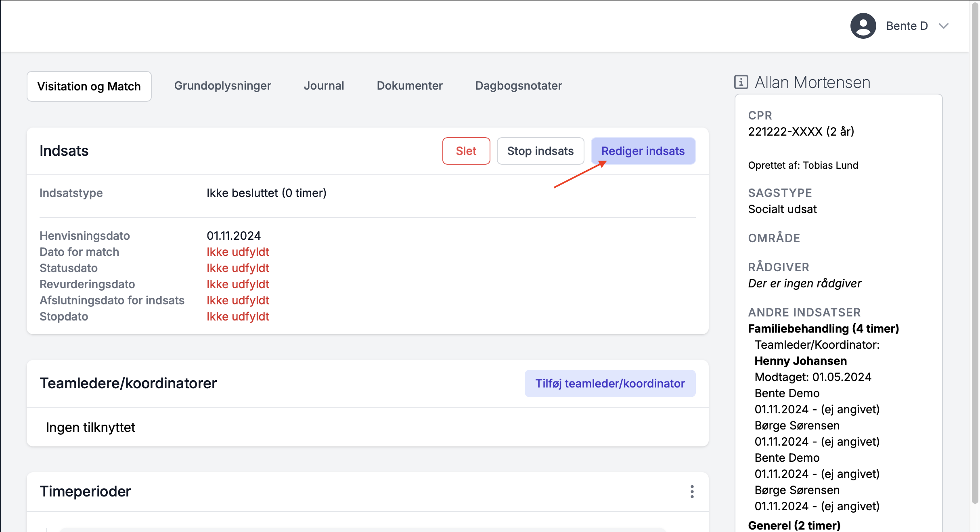The width and height of the screenshot is (980, 532).
Task: Click 'Ingen tilknyttet' text
Action: (x=90, y=427)
